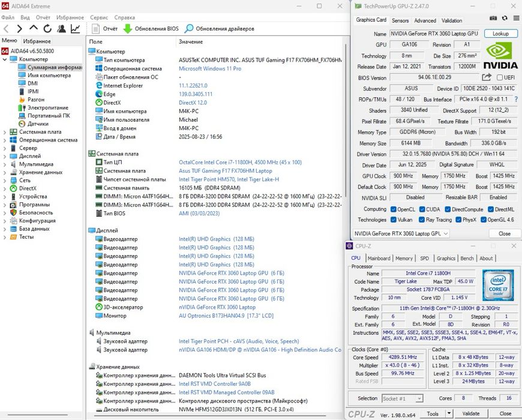Select Датчики in the AIDA64 tree
Screen dimensions: 522x420
coord(38,124)
